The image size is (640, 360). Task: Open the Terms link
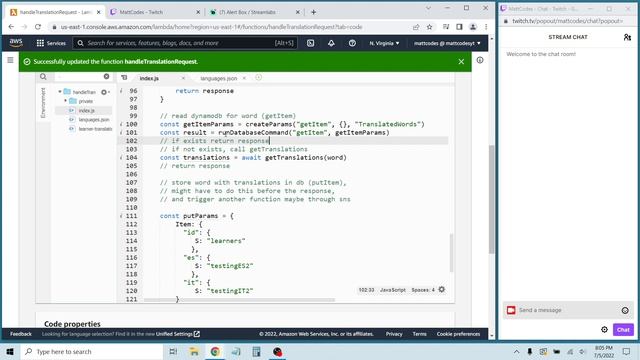pyautogui.click(x=419, y=334)
